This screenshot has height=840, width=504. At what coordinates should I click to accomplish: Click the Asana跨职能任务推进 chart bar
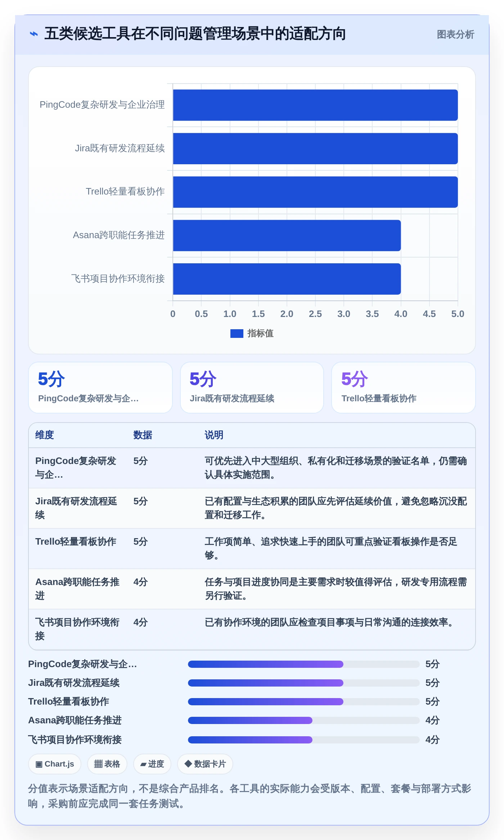[287, 236]
